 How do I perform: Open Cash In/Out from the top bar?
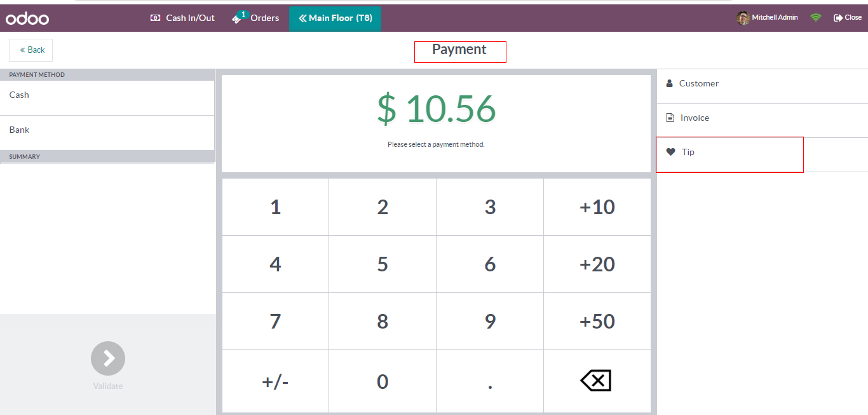coord(183,18)
